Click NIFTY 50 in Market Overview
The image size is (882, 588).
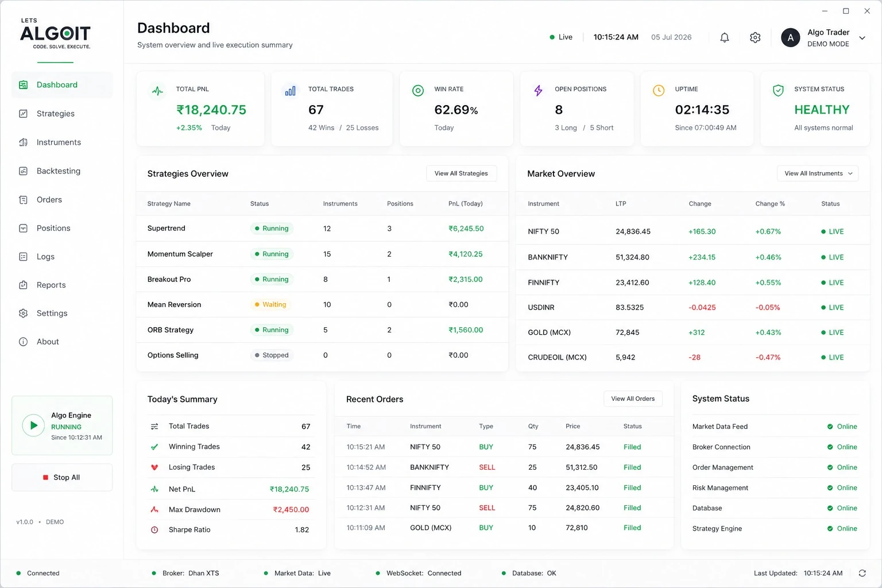(x=543, y=232)
